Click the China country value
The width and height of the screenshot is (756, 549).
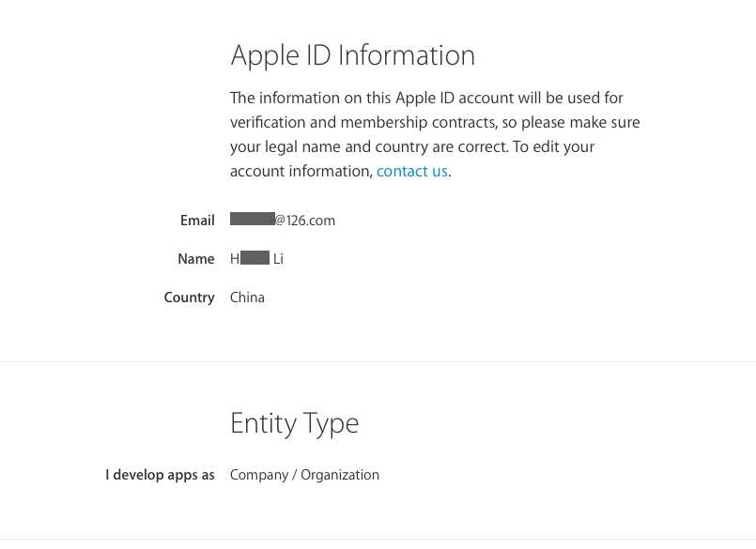247,297
